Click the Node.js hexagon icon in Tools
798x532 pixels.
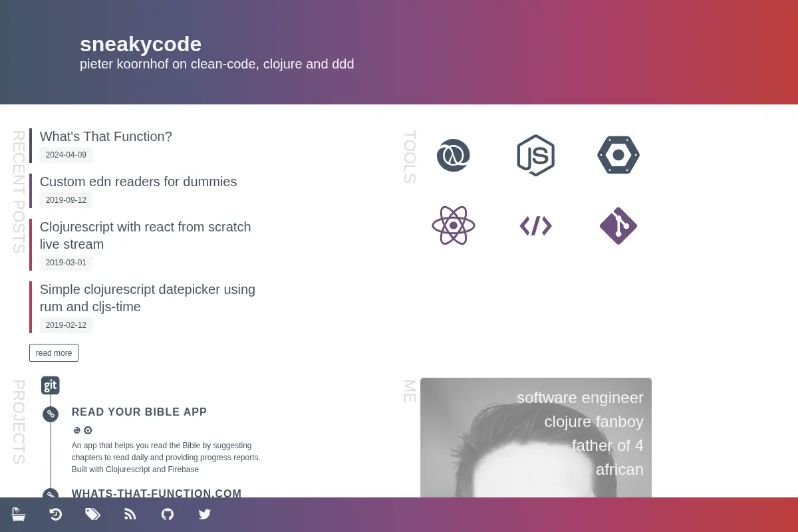(x=536, y=156)
